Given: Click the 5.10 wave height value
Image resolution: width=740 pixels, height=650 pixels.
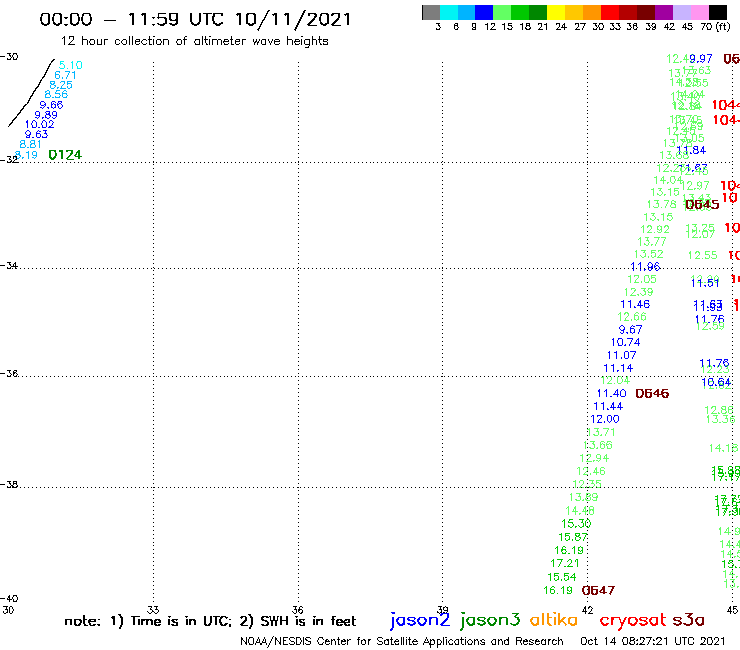Looking at the screenshot, I should [71, 65].
